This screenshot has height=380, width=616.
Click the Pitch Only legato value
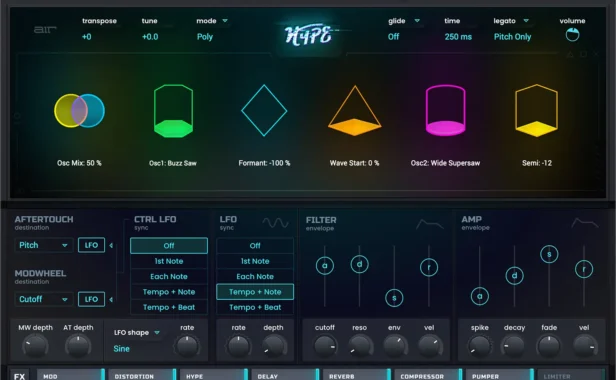point(513,37)
